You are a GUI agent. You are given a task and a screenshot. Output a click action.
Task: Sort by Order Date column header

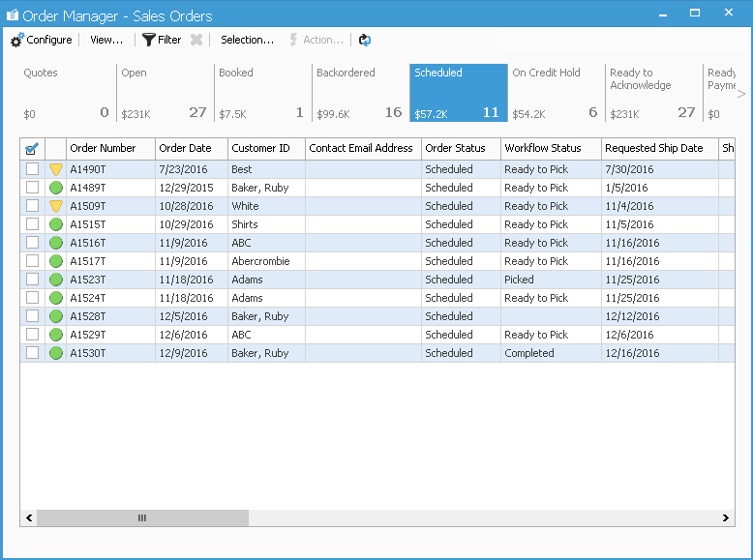pos(191,148)
